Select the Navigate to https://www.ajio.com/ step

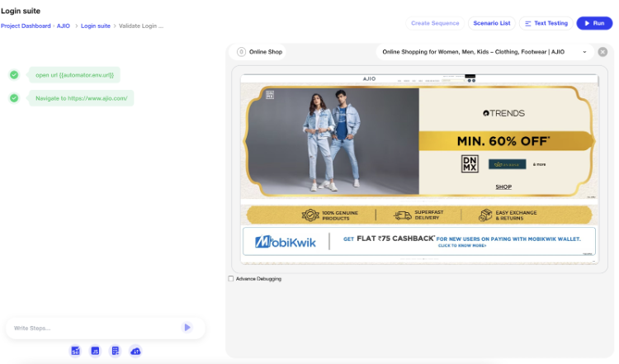(82, 98)
